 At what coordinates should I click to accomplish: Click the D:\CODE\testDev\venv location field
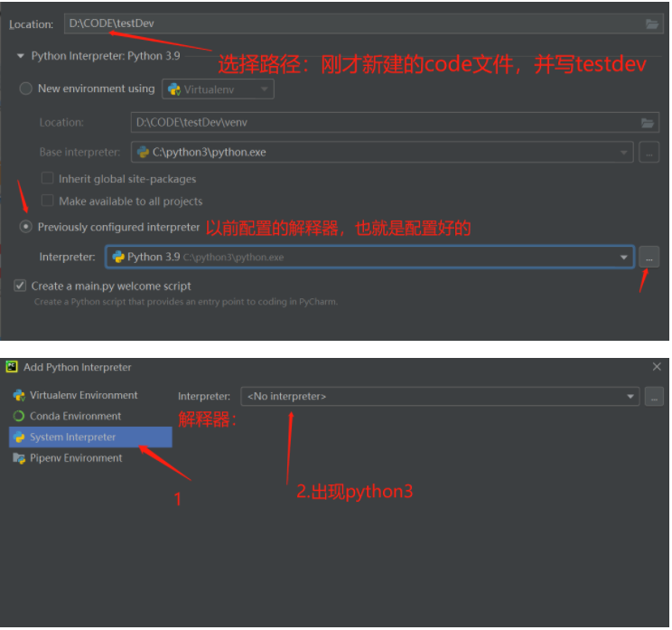395,123
